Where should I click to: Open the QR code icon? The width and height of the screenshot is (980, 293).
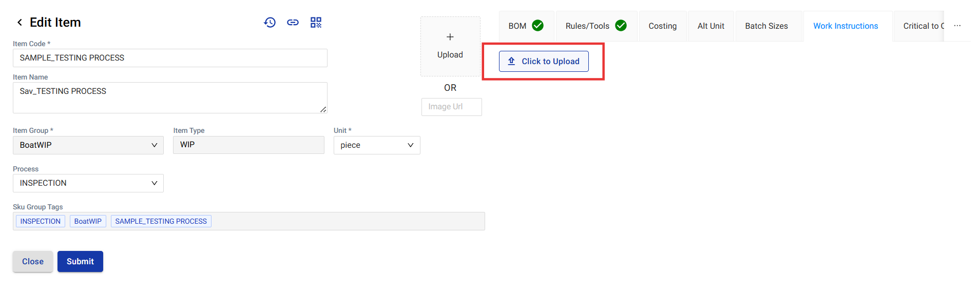[316, 23]
